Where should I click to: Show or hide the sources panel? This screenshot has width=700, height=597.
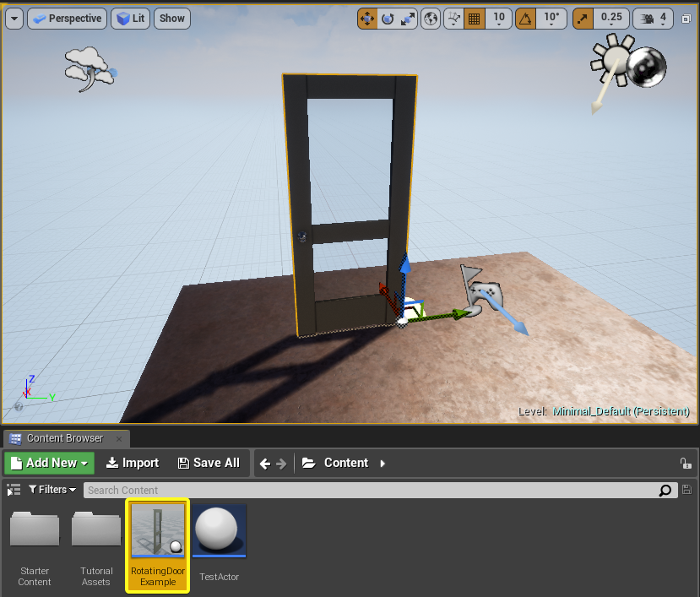14,490
